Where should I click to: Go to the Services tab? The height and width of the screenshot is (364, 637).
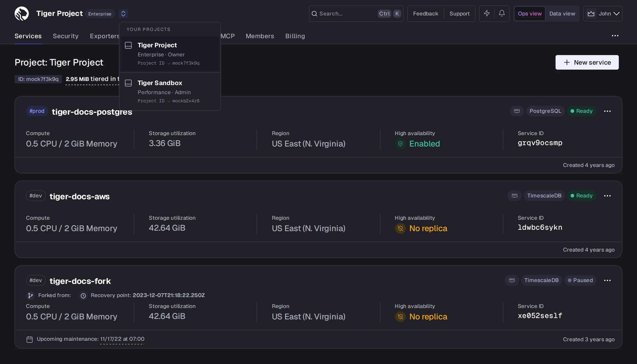point(28,36)
